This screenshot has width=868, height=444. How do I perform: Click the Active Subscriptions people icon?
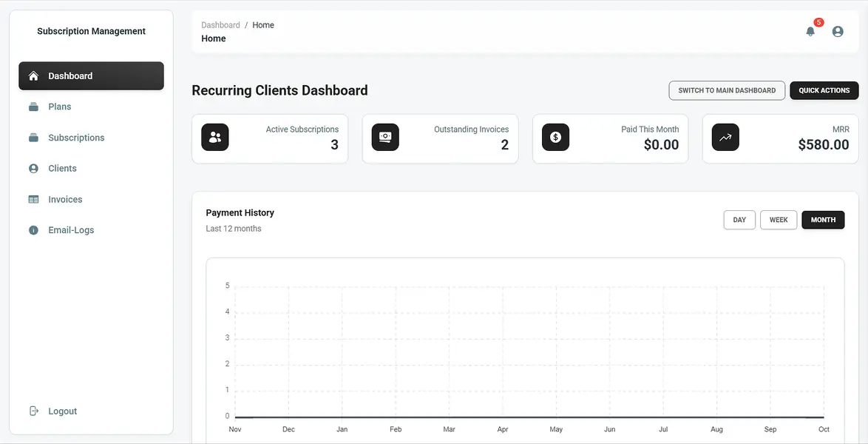coord(215,138)
